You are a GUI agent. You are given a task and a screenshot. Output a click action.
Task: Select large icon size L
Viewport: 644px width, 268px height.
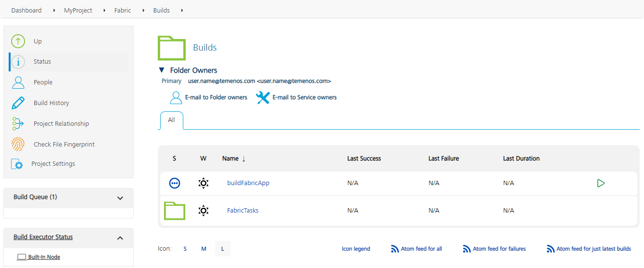click(x=222, y=249)
